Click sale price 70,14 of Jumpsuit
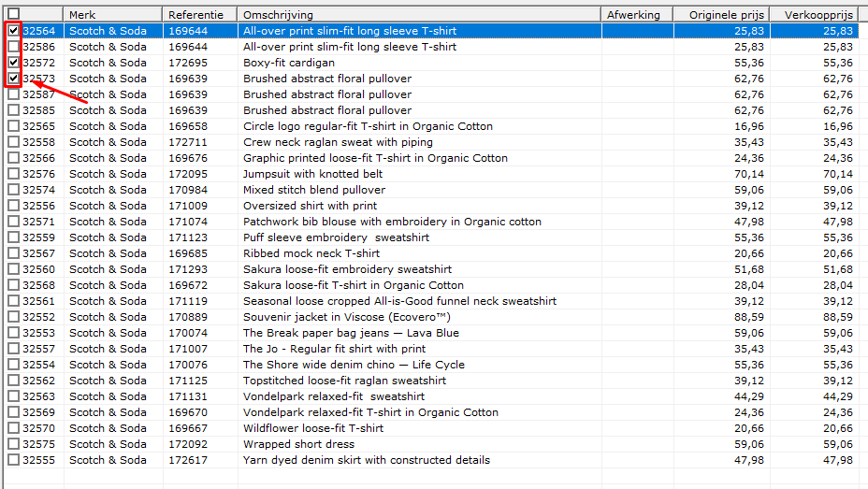The image size is (868, 489). point(837,174)
